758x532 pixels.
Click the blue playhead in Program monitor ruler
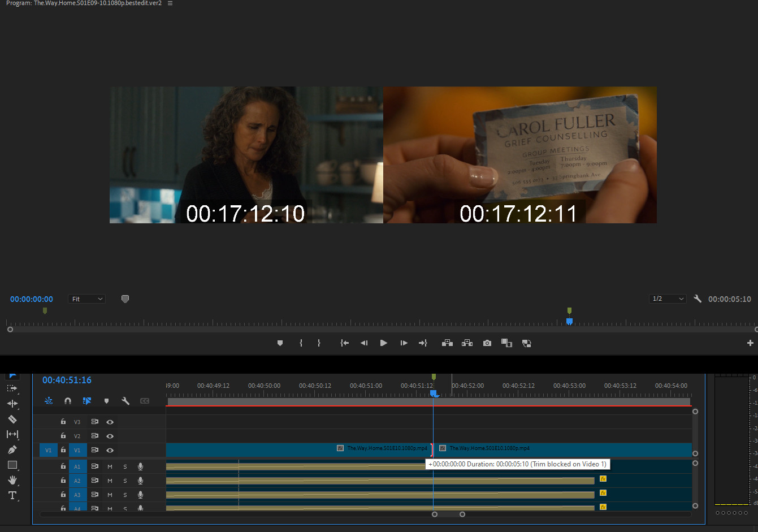[569, 321]
